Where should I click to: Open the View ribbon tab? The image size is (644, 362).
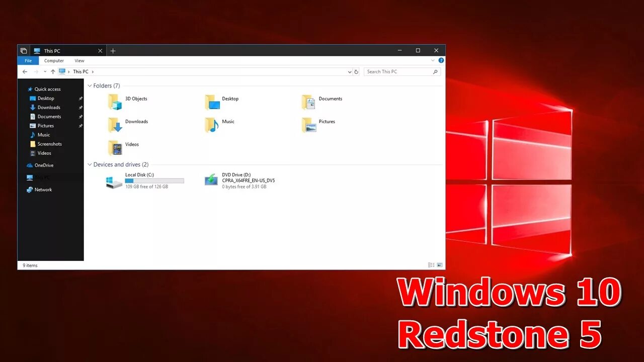pyautogui.click(x=79, y=61)
